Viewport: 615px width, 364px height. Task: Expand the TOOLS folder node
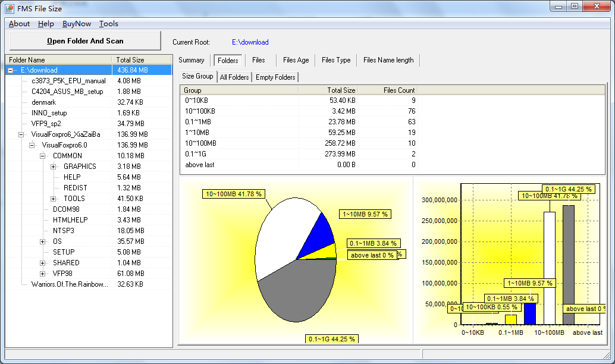click(54, 199)
